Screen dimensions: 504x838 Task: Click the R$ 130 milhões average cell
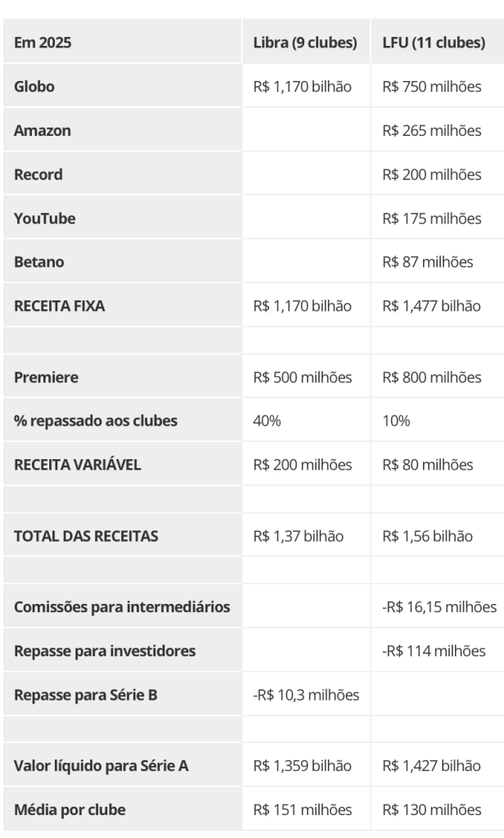(432, 810)
